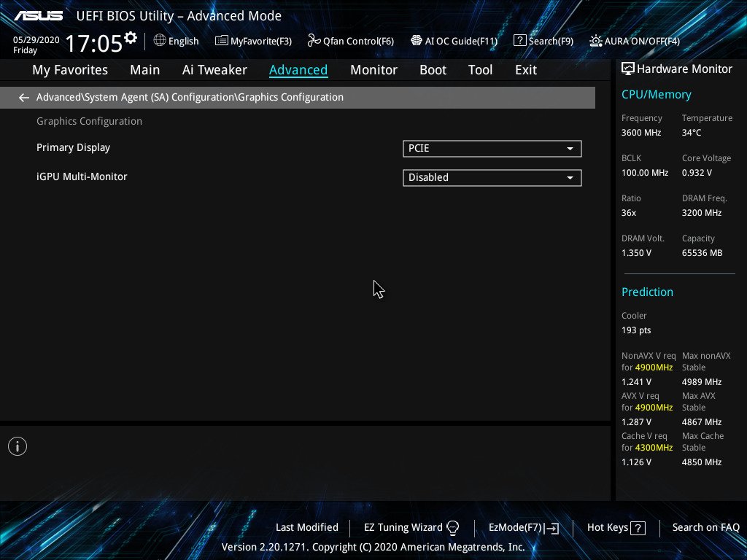Open the Boot tab
The height and width of the screenshot is (560, 747).
coord(433,70)
